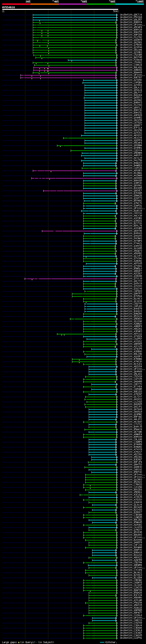Select the query name AV554616
This screenshot has height=644, width=146.
point(8,7)
